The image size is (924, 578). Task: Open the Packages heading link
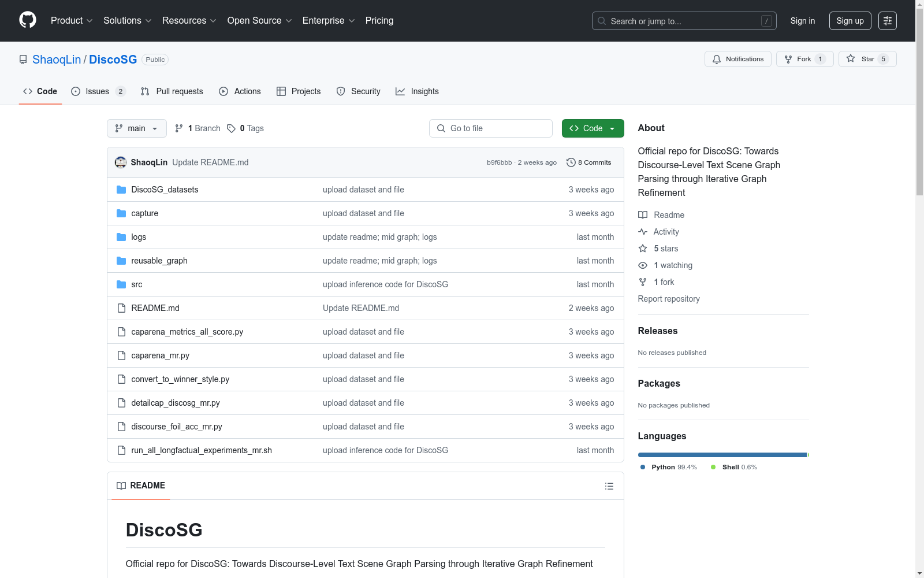pyautogui.click(x=659, y=384)
